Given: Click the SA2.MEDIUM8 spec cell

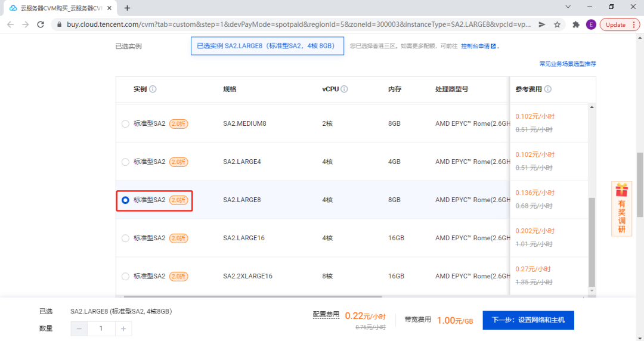Looking at the screenshot, I should (x=245, y=123).
